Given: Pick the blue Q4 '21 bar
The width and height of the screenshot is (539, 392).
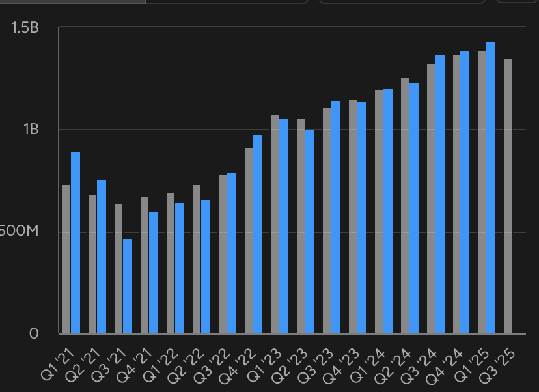Looking at the screenshot, I should click(154, 272).
